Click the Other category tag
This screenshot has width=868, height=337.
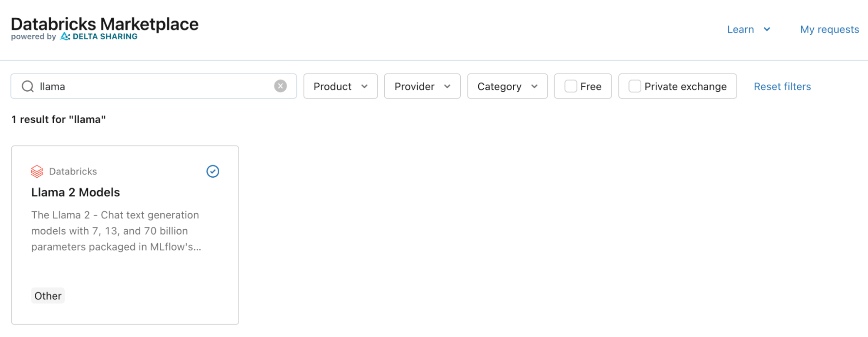point(48,296)
